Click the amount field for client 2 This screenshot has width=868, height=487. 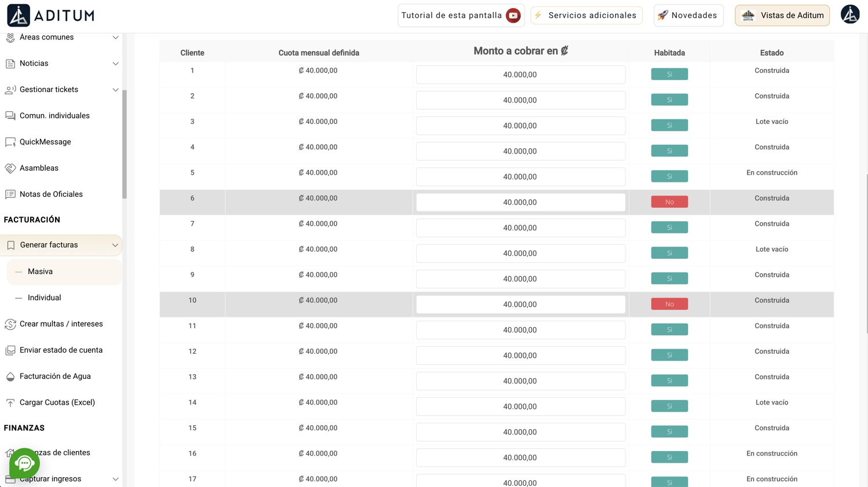pyautogui.click(x=520, y=100)
